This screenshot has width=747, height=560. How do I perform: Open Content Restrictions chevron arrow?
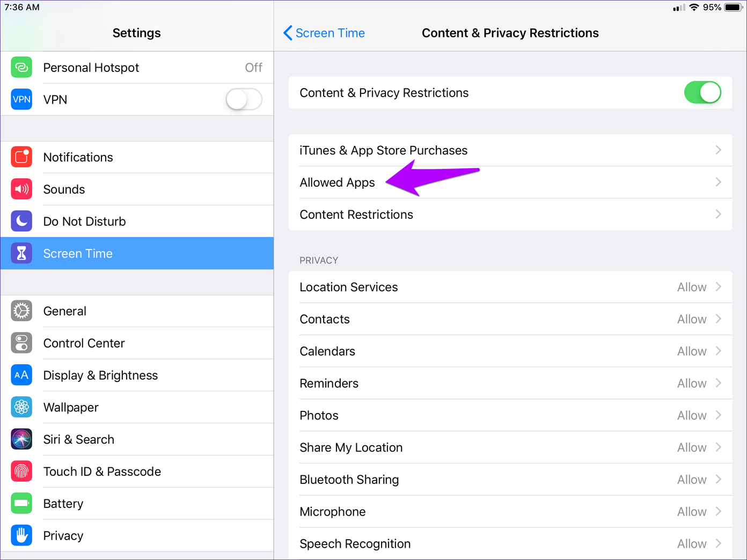click(718, 215)
